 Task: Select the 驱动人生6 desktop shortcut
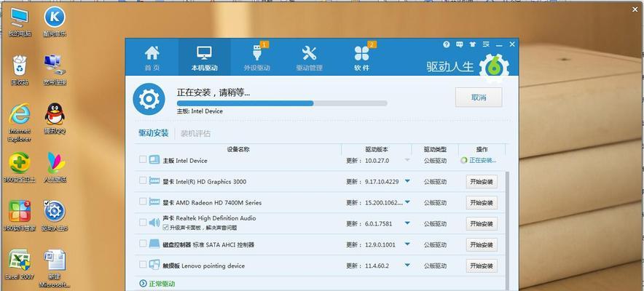[55, 215]
